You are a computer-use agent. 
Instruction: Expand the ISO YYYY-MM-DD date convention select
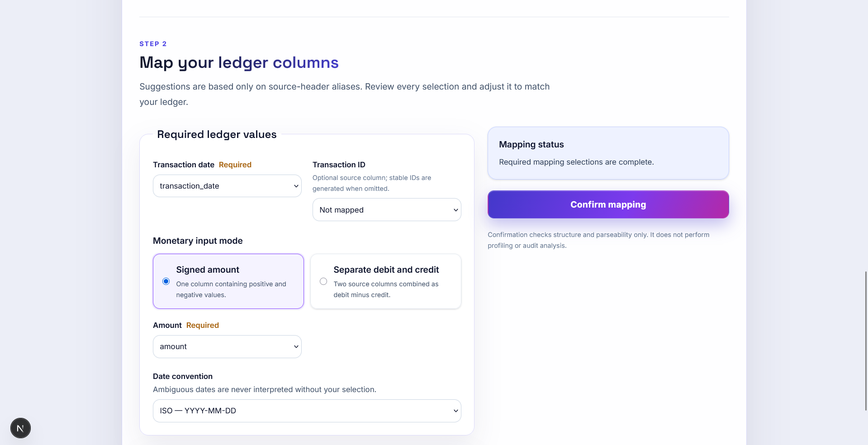[307, 411]
